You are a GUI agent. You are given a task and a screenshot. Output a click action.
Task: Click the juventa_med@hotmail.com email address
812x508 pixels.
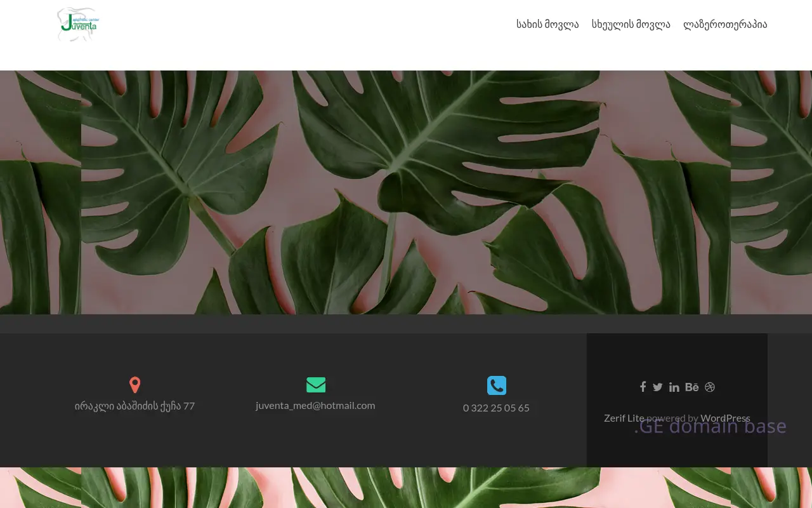pyautogui.click(x=315, y=405)
